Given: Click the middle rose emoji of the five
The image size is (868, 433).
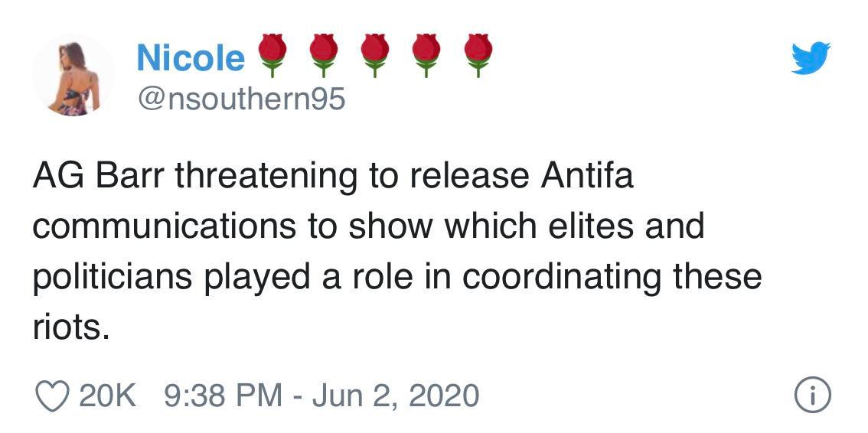Looking at the screenshot, I should click(374, 55).
